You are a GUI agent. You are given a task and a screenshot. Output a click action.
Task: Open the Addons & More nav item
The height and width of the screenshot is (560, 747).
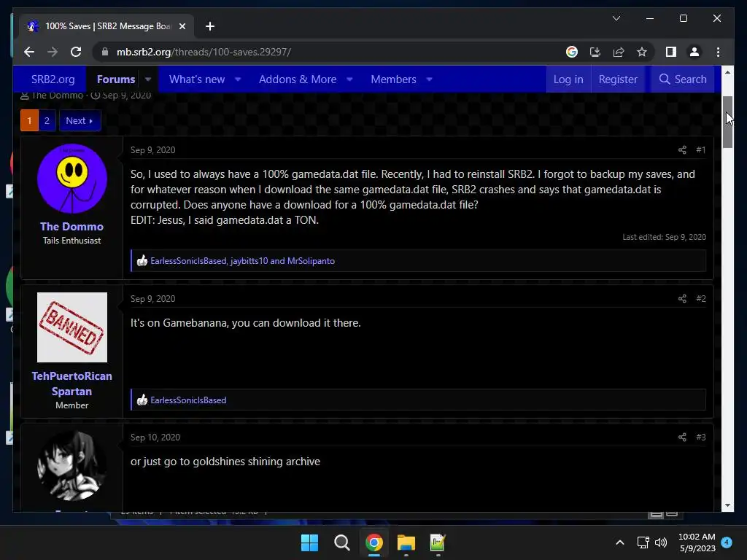click(298, 79)
